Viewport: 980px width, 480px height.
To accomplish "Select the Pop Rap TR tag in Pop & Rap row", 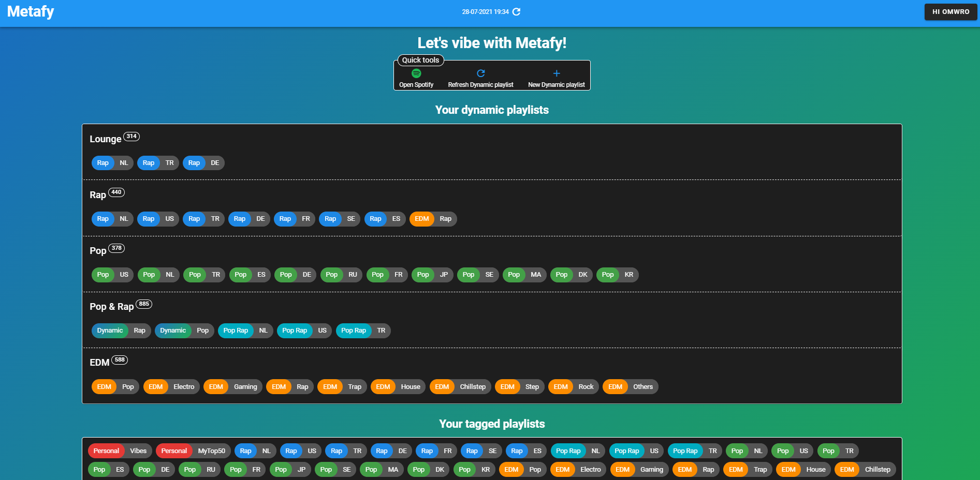I will [363, 331].
